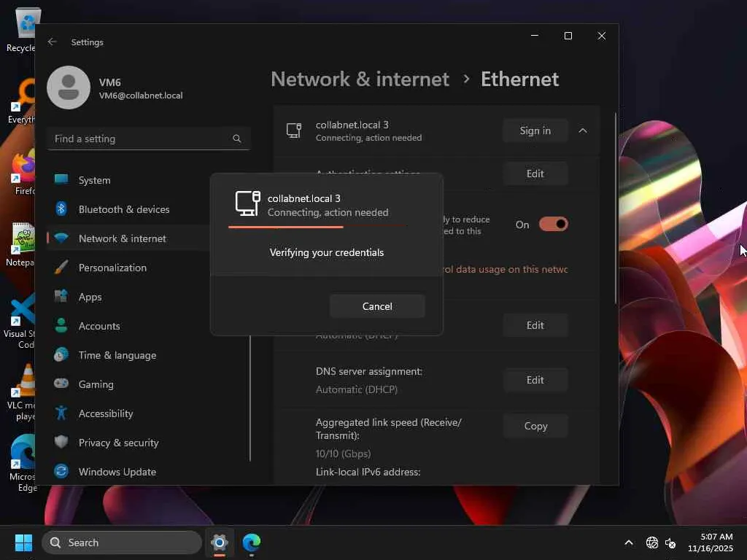Viewport: 747px width, 560px height.
Task: Click the Apps icon in sidebar
Action: (x=61, y=296)
